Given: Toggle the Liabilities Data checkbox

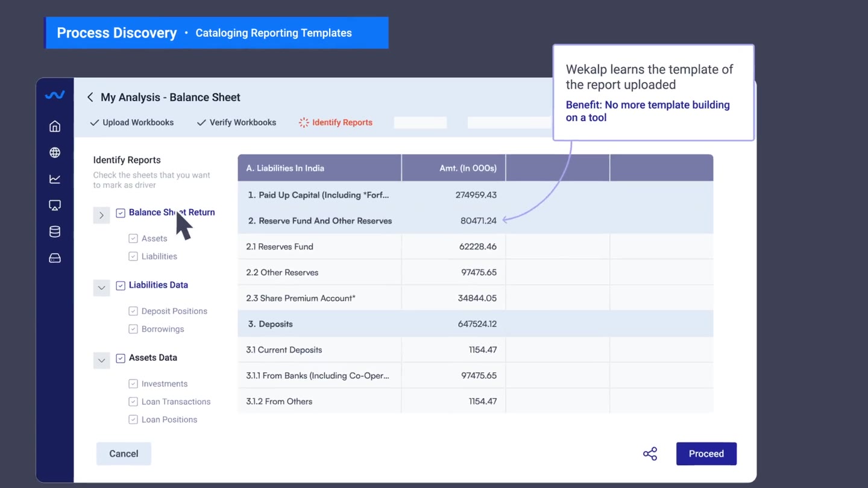Looking at the screenshot, I should click(121, 286).
